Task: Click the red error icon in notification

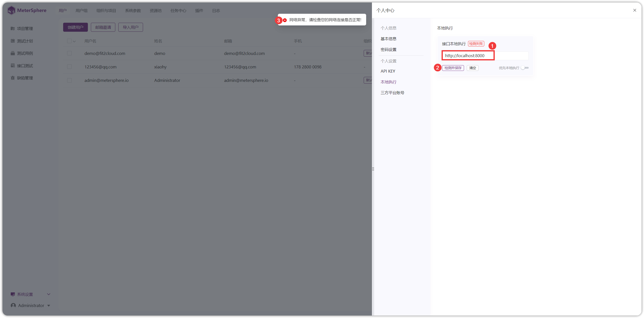Action: tap(285, 20)
